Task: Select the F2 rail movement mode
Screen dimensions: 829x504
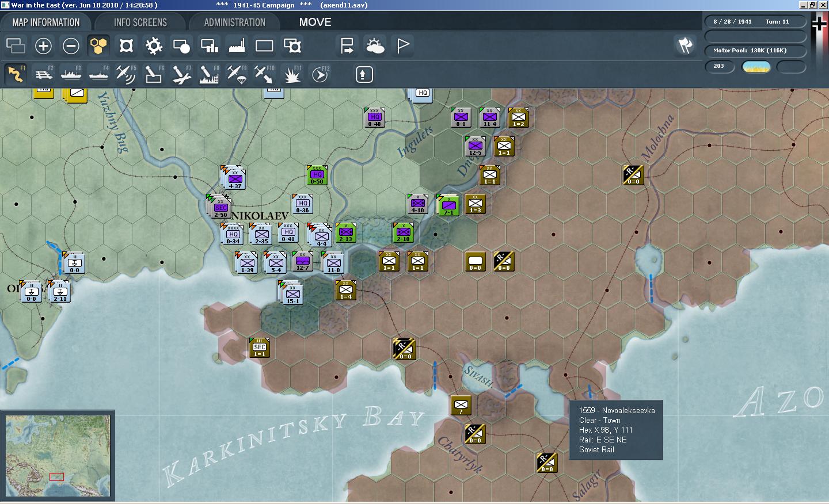Action: [43, 74]
